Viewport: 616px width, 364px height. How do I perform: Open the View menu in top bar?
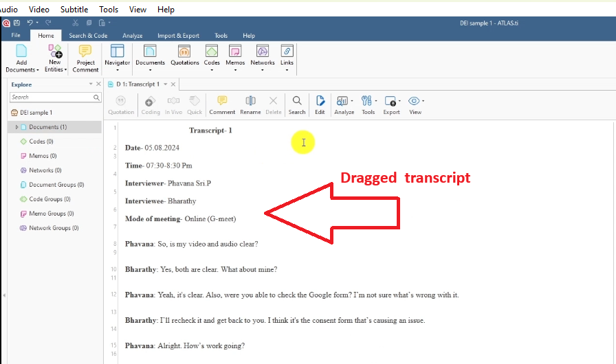coord(137,10)
